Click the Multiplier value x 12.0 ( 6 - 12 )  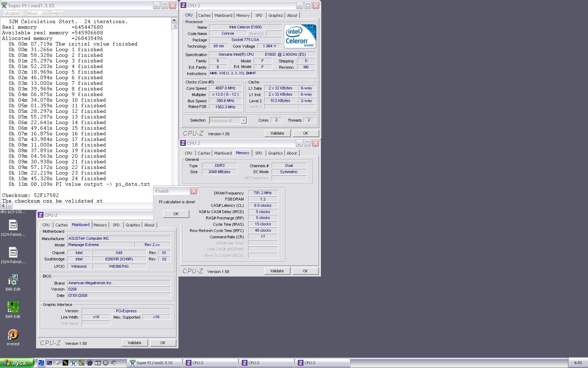point(225,95)
